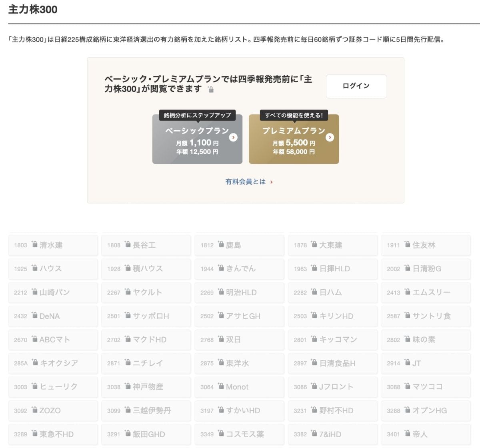
Task: Open the 2267 ヤクルト stock tile
Action: click(x=146, y=292)
